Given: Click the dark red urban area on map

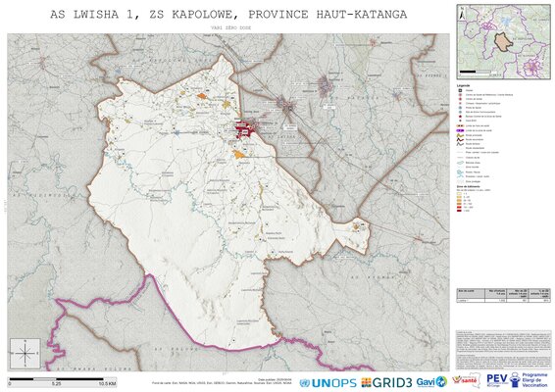Looking at the screenshot, I should [244, 128].
